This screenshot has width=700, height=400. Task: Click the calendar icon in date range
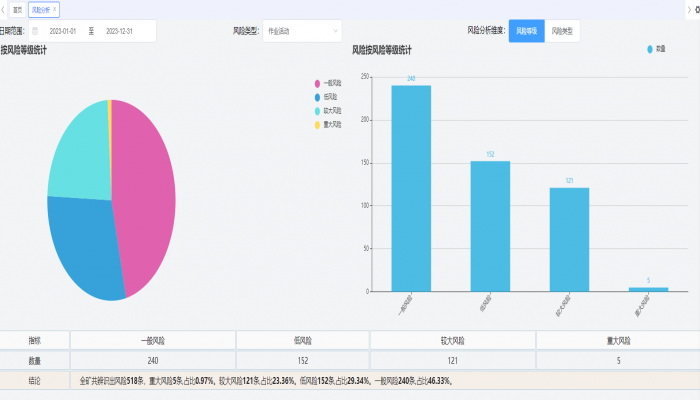point(35,31)
